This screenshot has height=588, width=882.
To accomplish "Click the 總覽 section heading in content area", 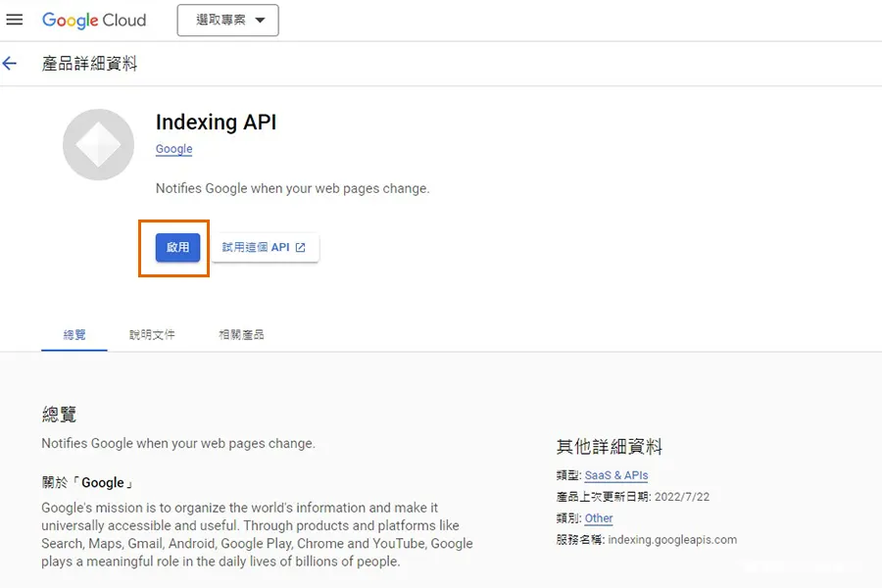I will (x=59, y=415).
